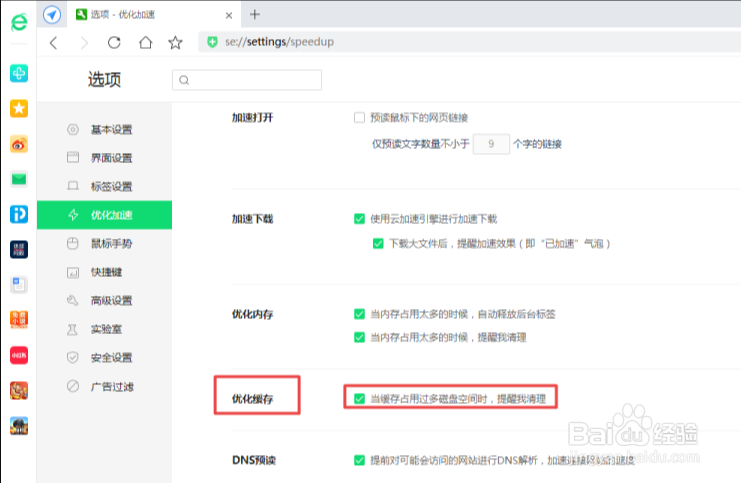Go forward with the forward arrow
Image resolution: width=741 pixels, height=483 pixels.
point(84,43)
